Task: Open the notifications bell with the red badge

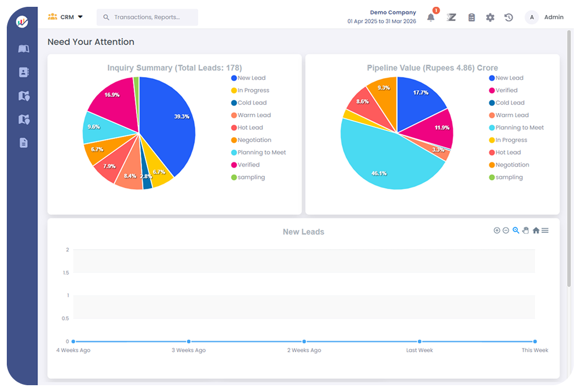Action: click(431, 17)
